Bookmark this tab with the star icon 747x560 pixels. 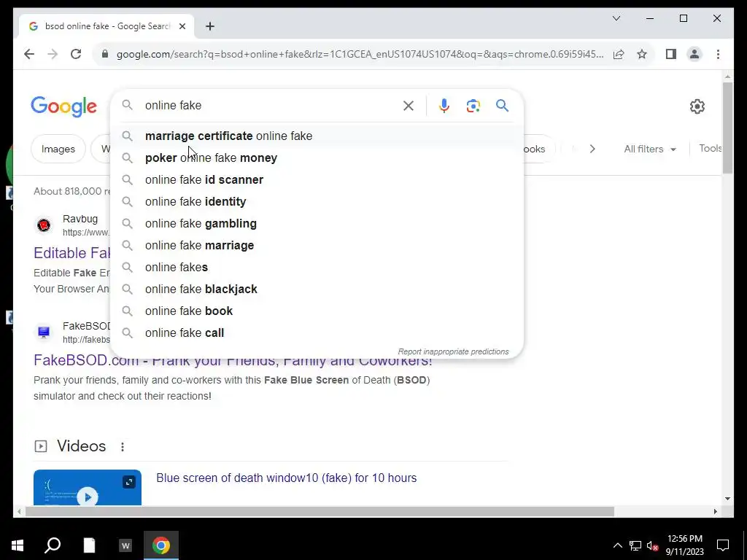click(x=642, y=54)
